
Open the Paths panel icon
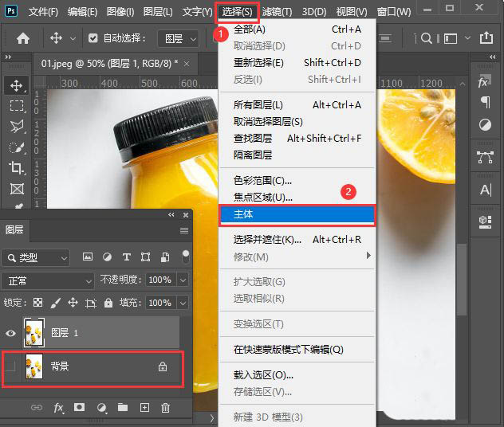[485, 157]
